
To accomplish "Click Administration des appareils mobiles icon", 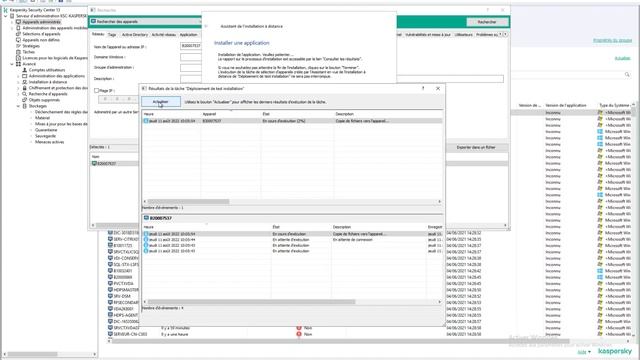I will (18, 28).
